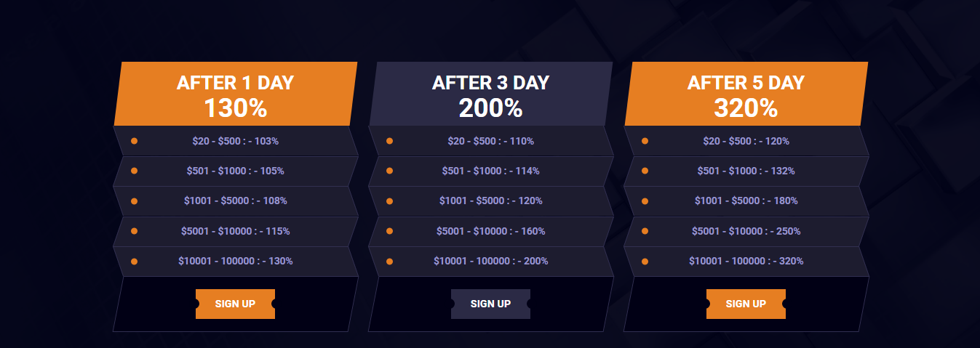The image size is (980, 348).
Task: Click Sign Up under After 3 Day plan
Action: [490, 304]
